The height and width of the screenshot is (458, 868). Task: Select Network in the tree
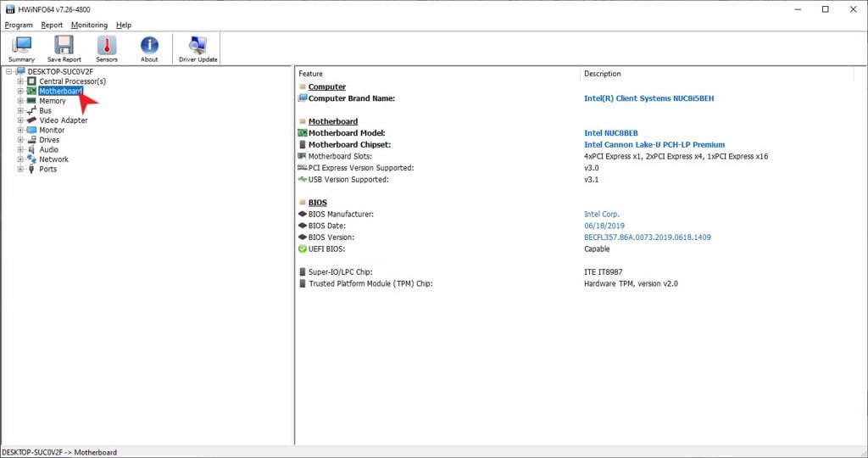[x=53, y=159]
